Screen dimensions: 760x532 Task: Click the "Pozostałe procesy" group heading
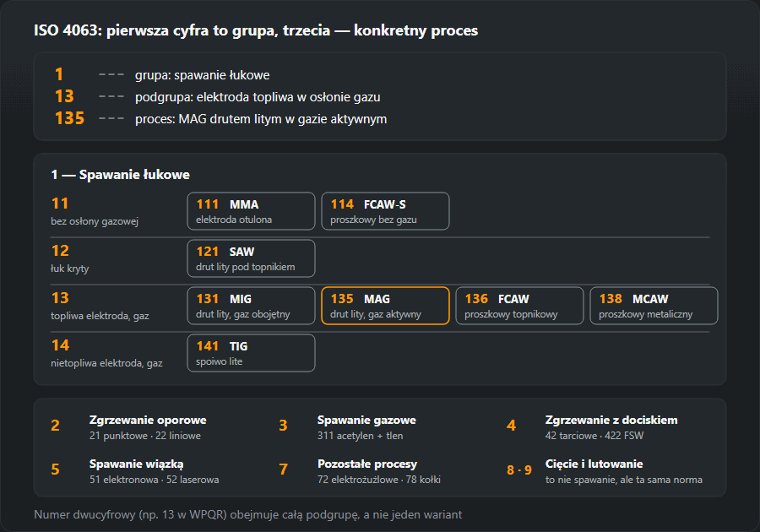(367, 464)
